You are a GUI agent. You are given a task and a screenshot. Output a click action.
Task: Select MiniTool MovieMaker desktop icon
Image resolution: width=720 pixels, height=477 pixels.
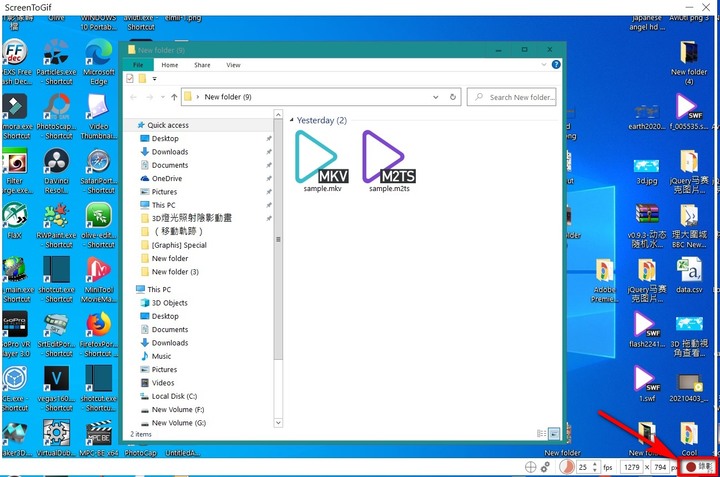(99, 280)
